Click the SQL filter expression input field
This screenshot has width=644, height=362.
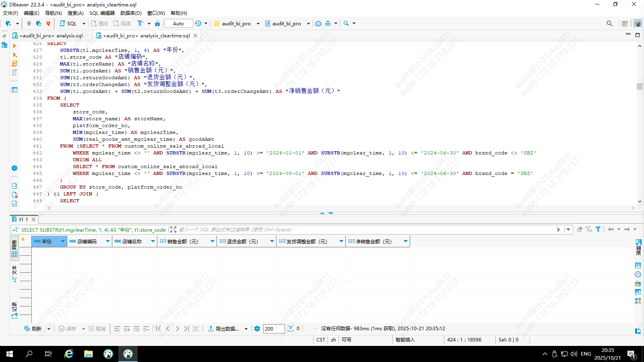point(362,229)
